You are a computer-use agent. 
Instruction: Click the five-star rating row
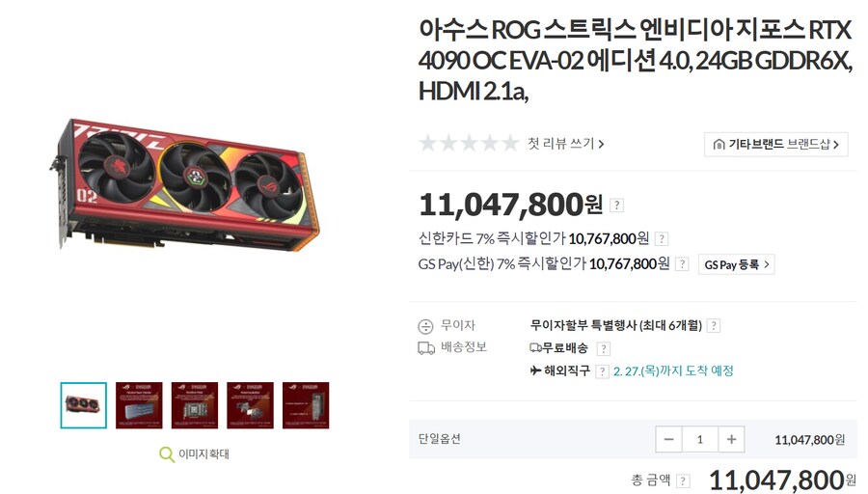[x=469, y=144]
